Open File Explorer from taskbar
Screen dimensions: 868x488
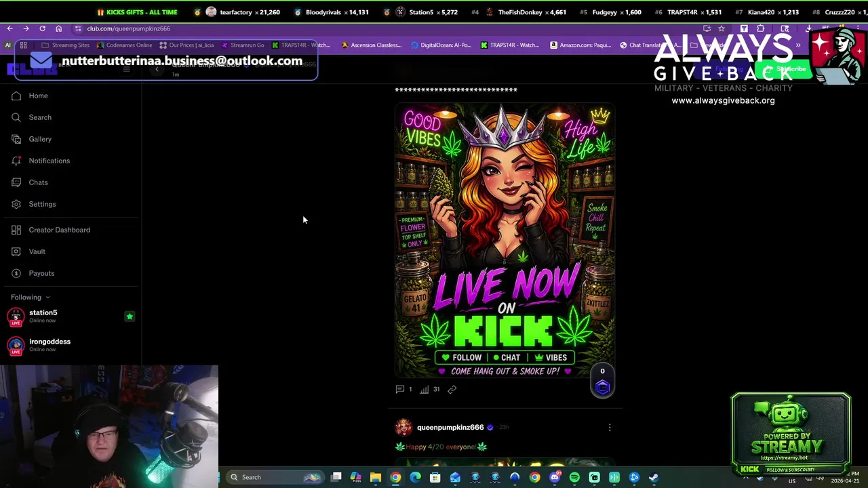coord(376,477)
